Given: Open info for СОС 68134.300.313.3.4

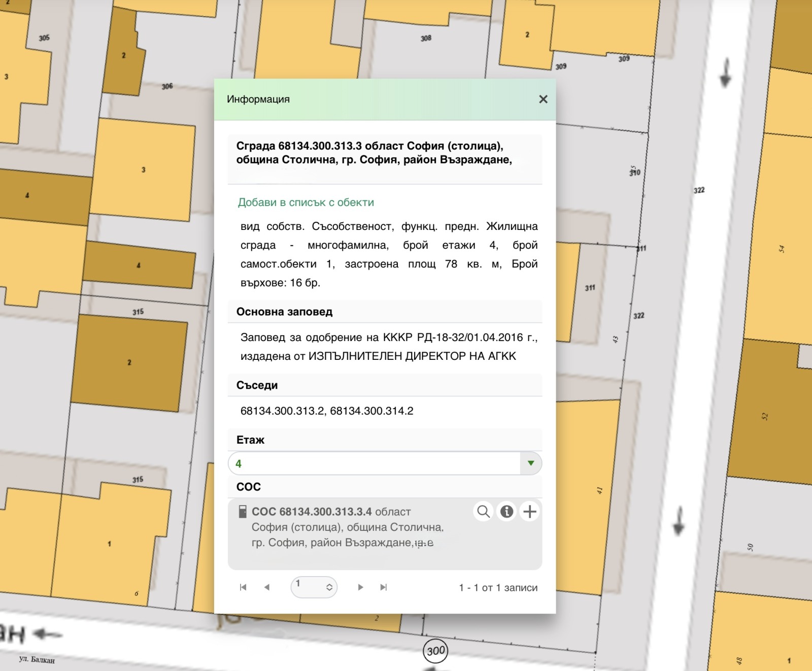Looking at the screenshot, I should pyautogui.click(x=506, y=512).
